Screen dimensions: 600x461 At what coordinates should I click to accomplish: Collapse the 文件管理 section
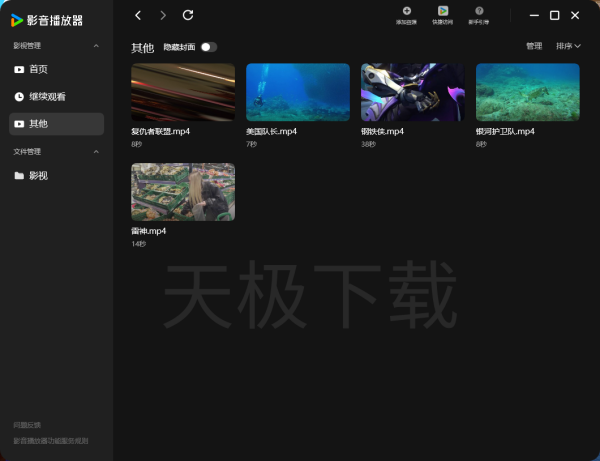pyautogui.click(x=96, y=152)
